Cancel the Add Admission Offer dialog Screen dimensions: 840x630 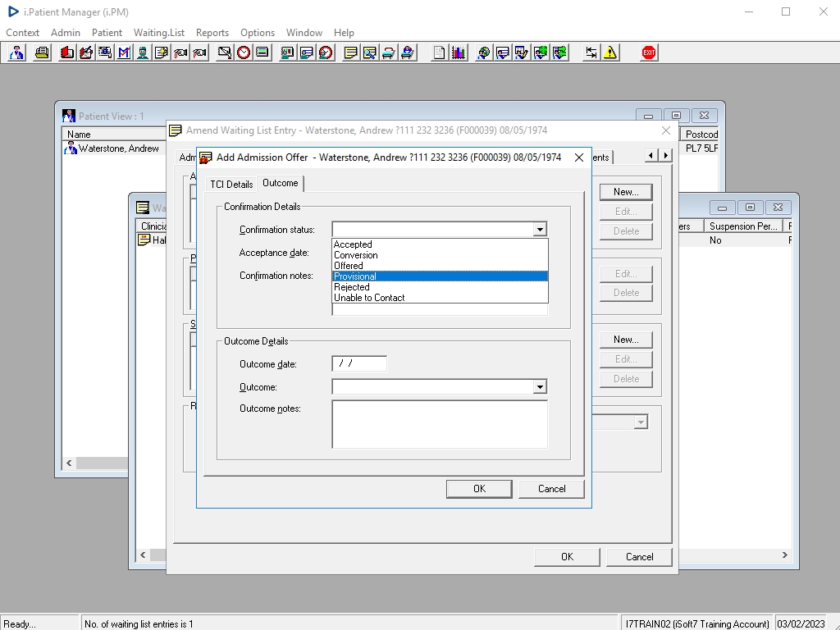point(551,489)
